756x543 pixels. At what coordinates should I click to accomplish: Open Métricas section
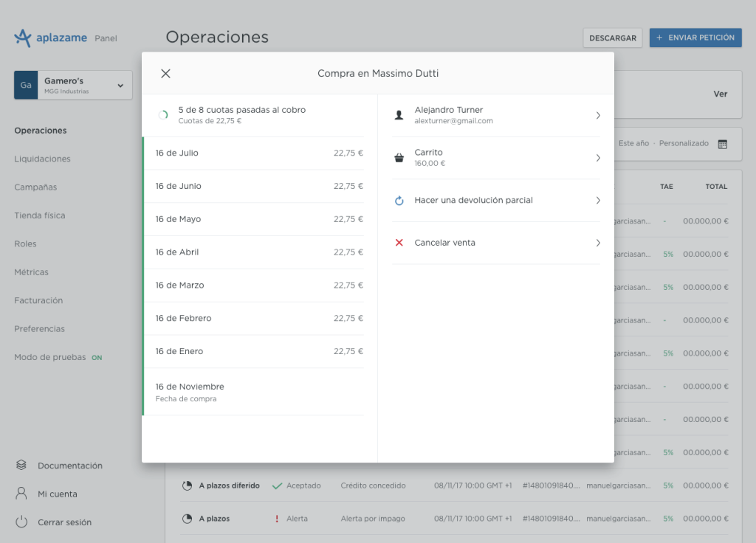click(31, 272)
